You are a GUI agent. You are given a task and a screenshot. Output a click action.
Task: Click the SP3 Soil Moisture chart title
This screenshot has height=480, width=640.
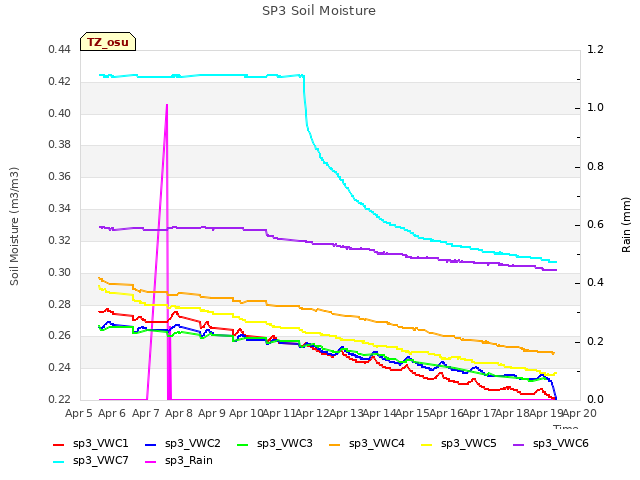(x=319, y=11)
